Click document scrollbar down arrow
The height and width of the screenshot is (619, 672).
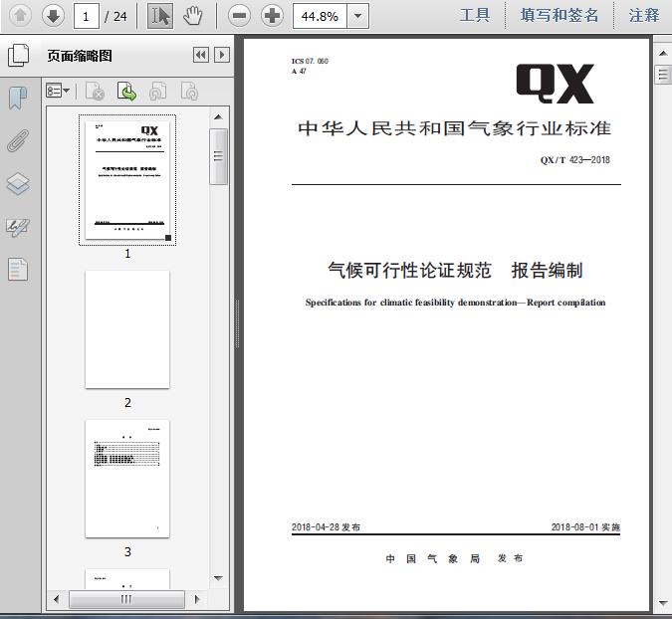click(x=663, y=603)
